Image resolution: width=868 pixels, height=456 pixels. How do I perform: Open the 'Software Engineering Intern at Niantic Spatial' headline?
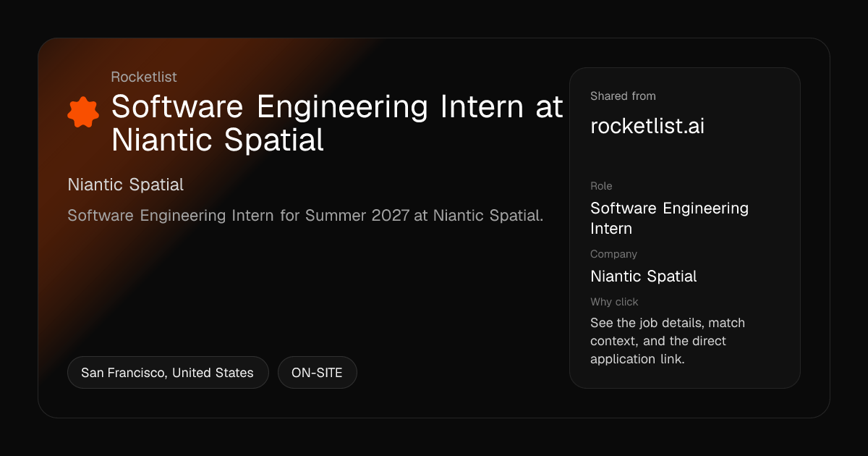click(x=337, y=123)
